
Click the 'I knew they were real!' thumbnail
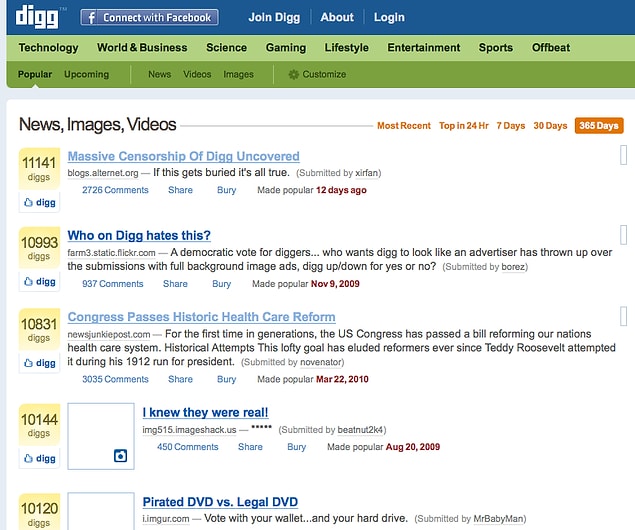101,436
